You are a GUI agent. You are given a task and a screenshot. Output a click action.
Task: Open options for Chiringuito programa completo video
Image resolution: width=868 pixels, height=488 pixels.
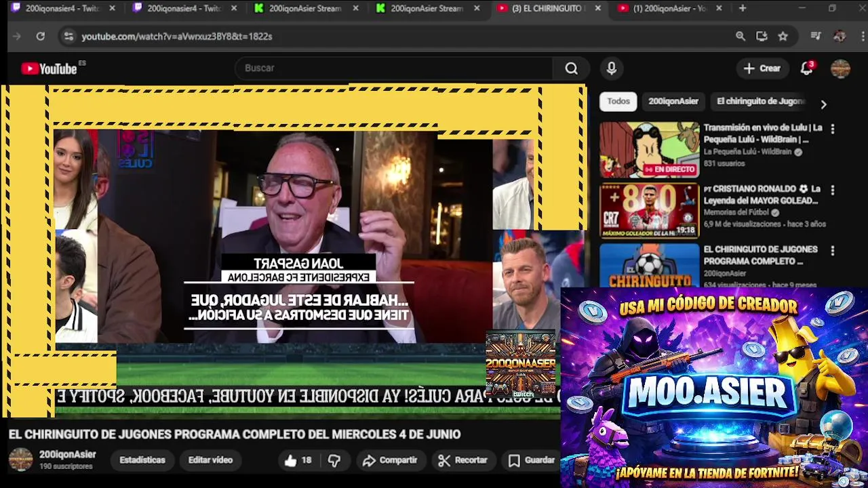coord(833,251)
